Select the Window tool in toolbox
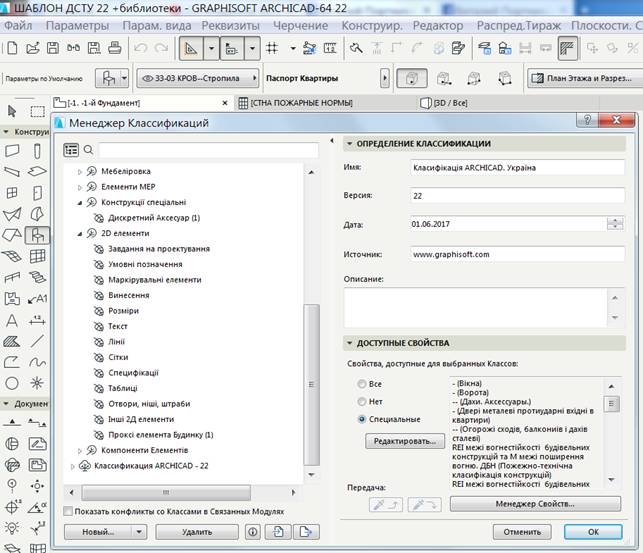Screen dimensions: 643x553 click(x=12, y=193)
